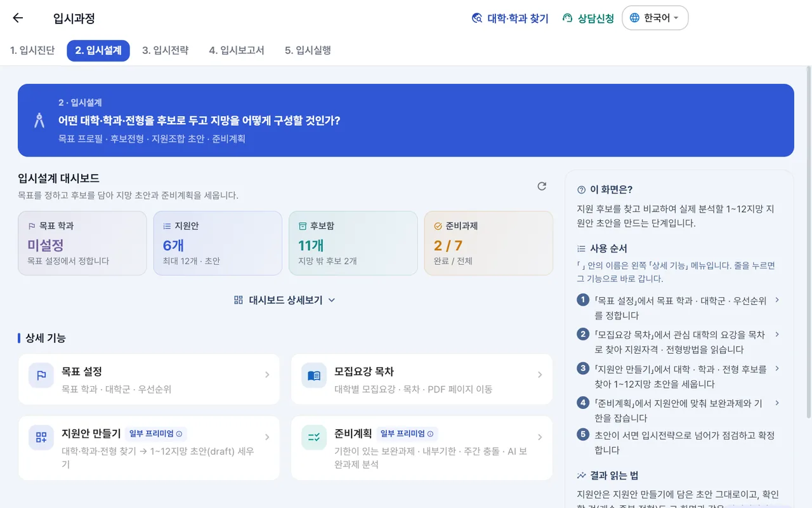The height and width of the screenshot is (508, 812).
Task: Click the 목표 학과 미설정 summary card
Action: point(82,243)
